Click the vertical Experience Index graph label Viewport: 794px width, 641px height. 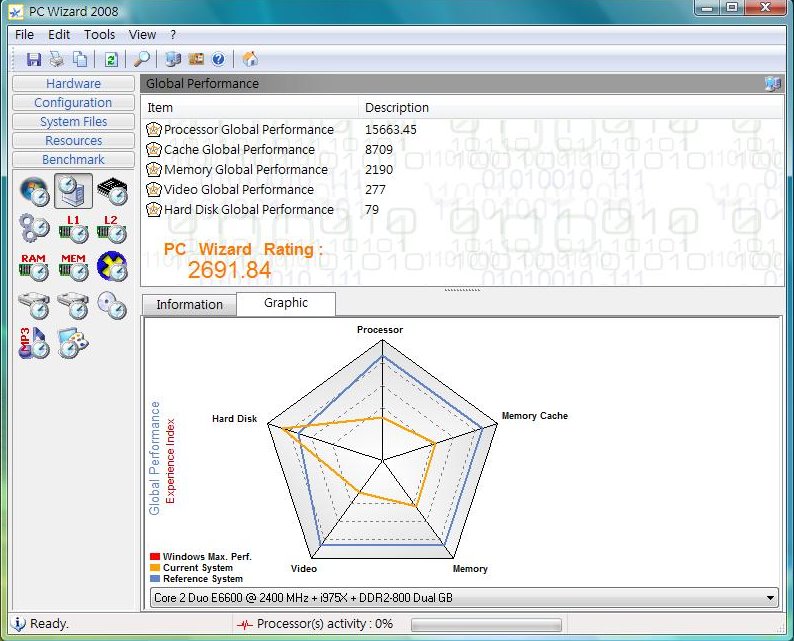coord(170,461)
